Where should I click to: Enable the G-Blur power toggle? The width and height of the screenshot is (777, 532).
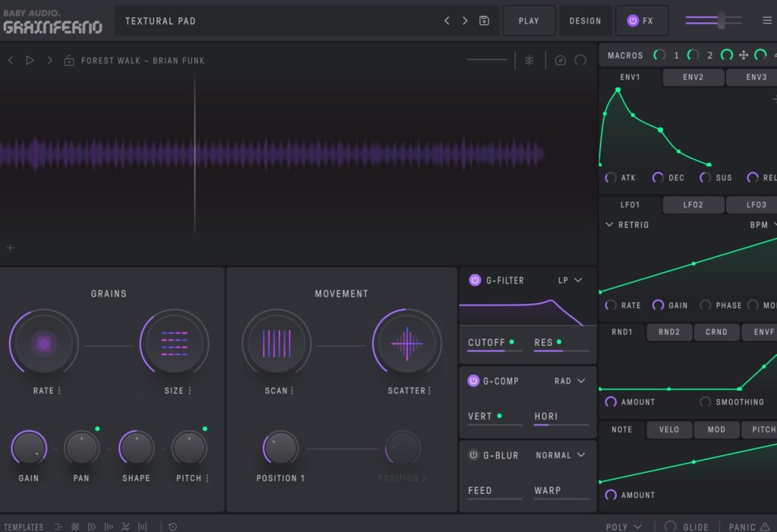(473, 455)
